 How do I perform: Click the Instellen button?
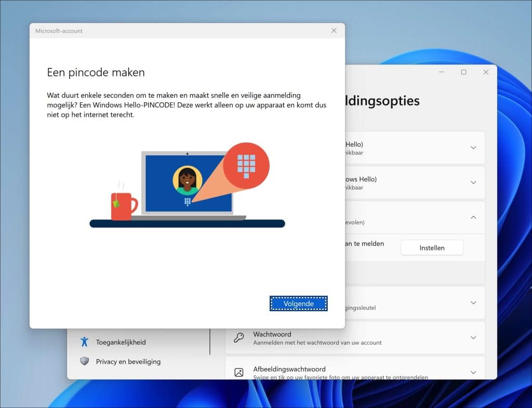(x=432, y=248)
